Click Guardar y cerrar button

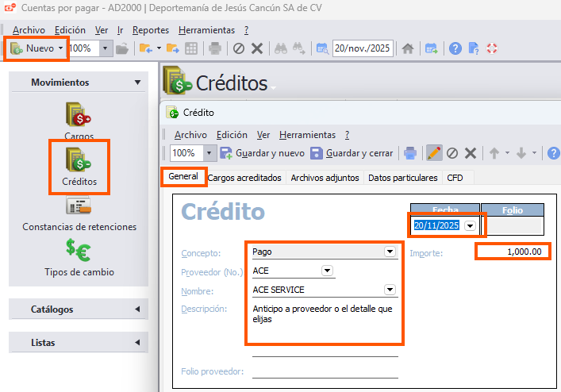click(x=352, y=153)
